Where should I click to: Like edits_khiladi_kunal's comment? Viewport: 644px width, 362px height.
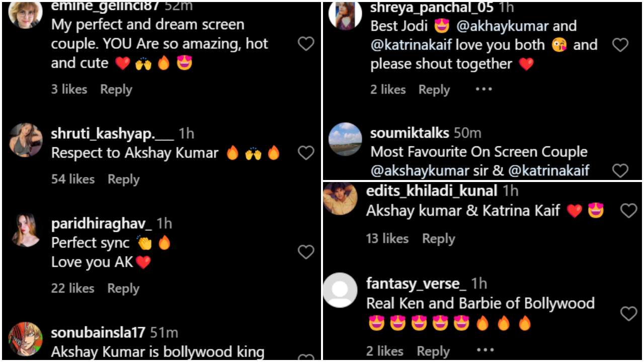click(x=628, y=211)
